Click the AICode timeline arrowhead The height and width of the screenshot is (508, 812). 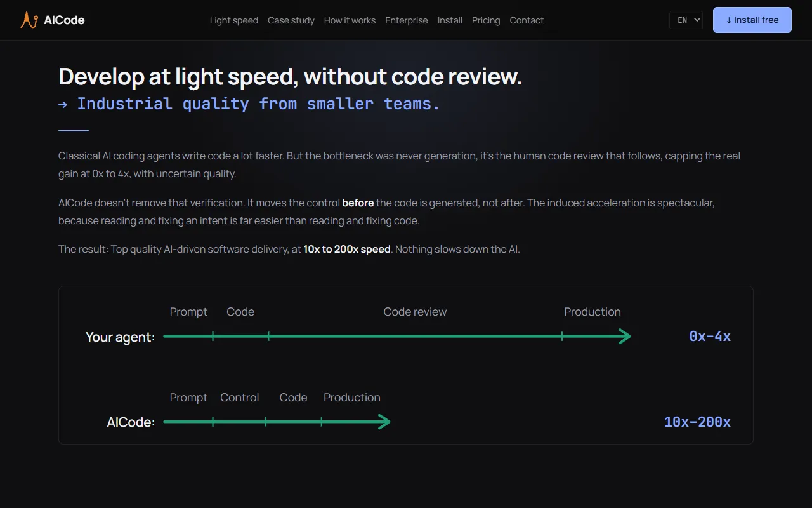click(x=384, y=422)
